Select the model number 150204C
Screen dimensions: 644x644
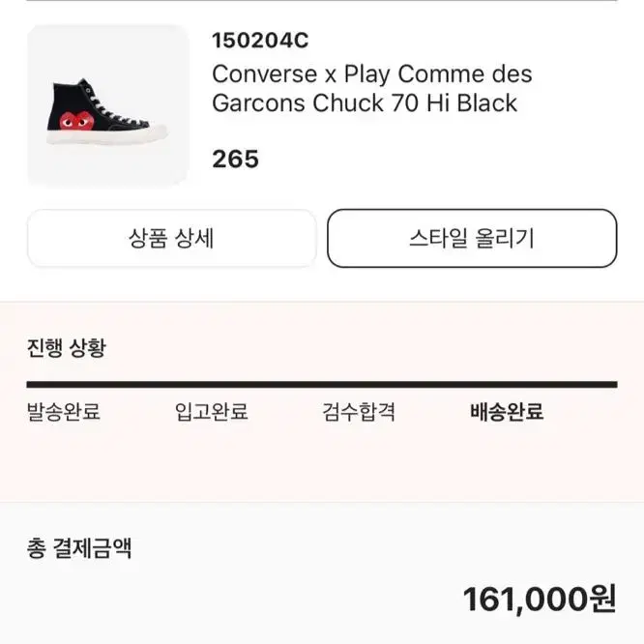[260, 41]
